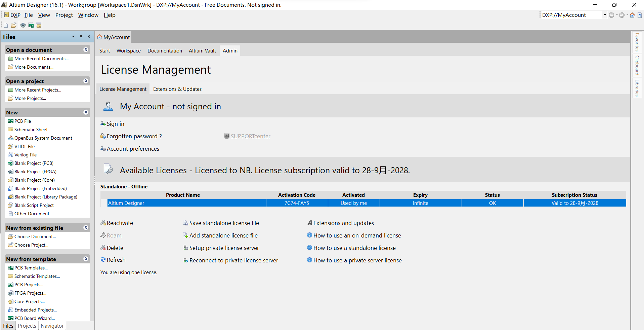Open the File menu

tap(29, 15)
